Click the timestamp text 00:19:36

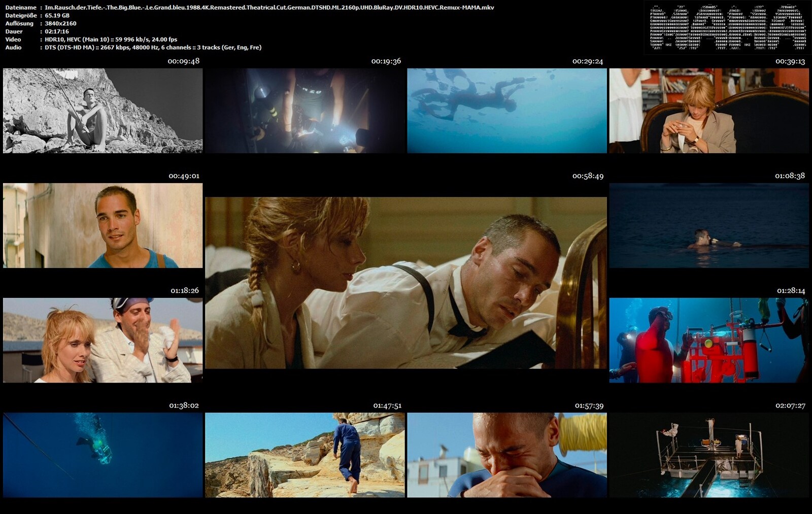(x=386, y=61)
